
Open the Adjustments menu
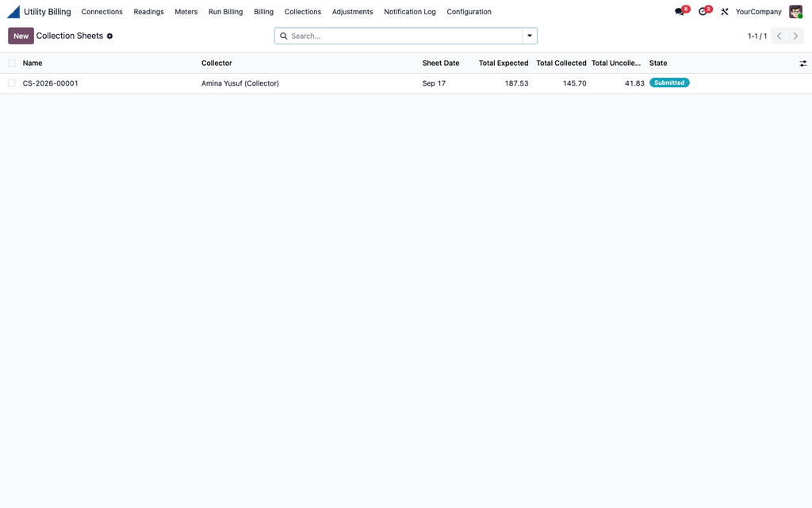tap(353, 11)
